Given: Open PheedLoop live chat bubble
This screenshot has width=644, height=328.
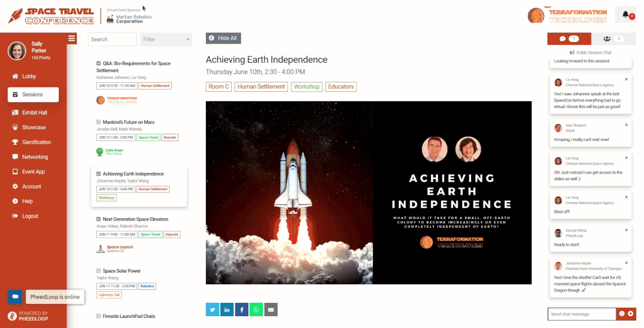Looking at the screenshot, I should [15, 297].
